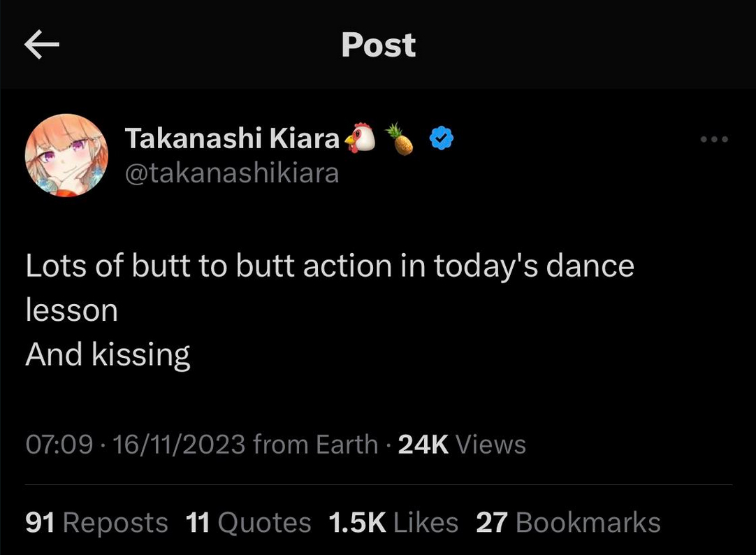Click the 07:09 timestamp
The width and height of the screenshot is (756, 555).
59,444
